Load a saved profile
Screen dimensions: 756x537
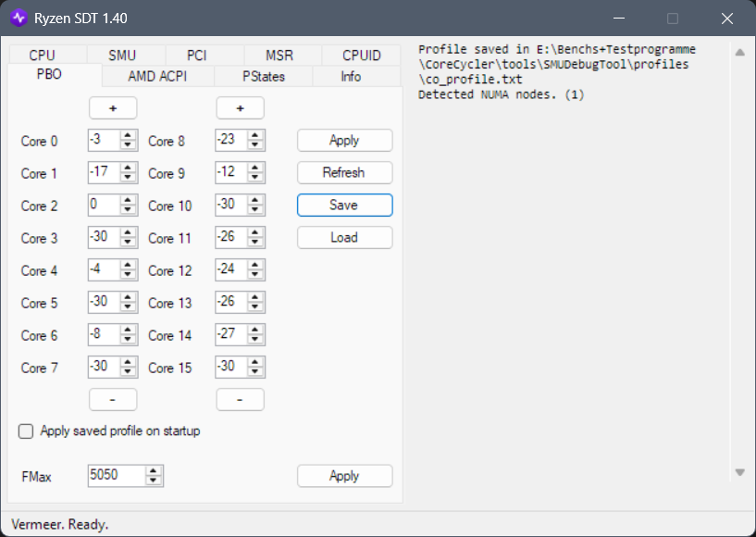tap(345, 237)
